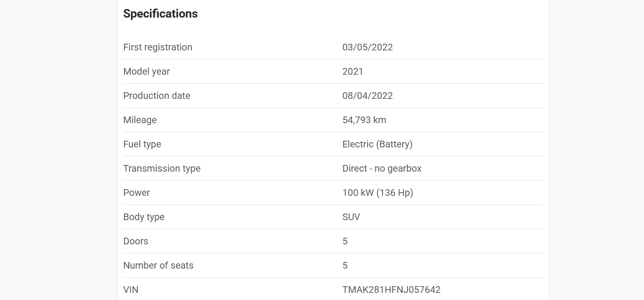The width and height of the screenshot is (644, 300).
Task: Click the 03/05/2022 registration date value
Action: point(368,47)
